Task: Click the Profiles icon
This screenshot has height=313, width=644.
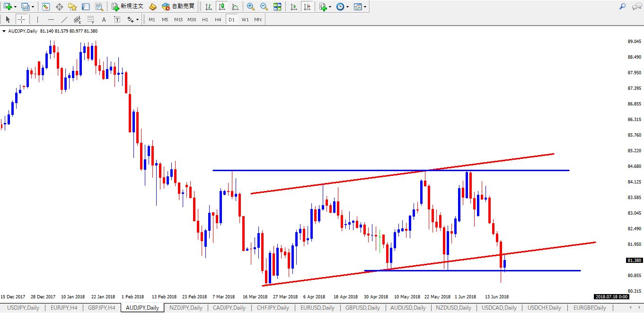Action: point(25,7)
